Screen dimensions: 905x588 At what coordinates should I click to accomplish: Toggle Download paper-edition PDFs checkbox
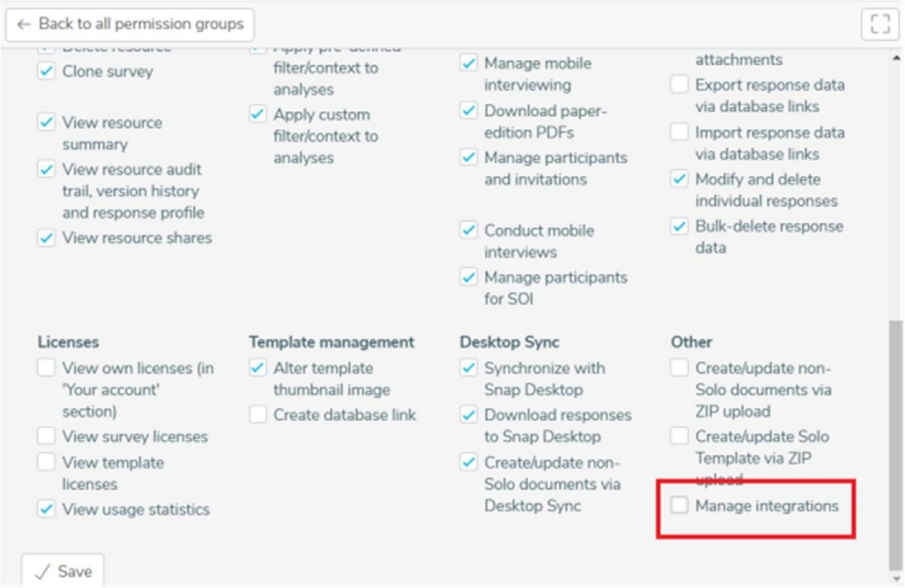pyautogui.click(x=469, y=111)
